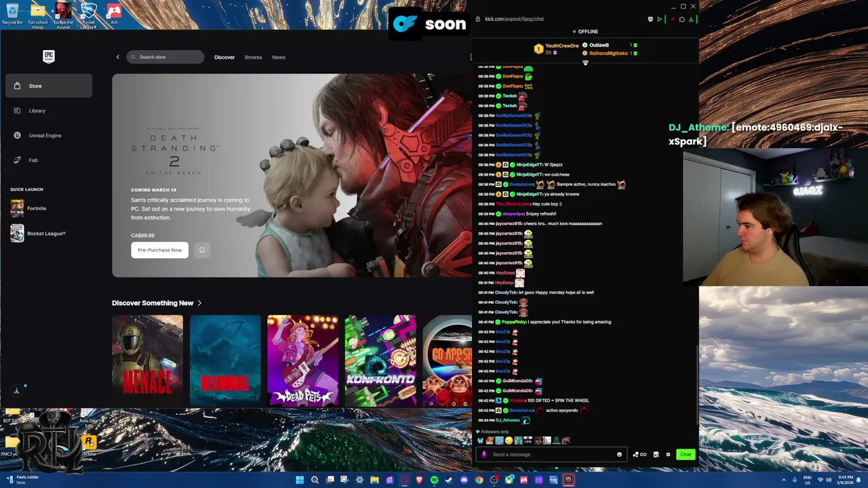This screenshot has height=488, width=868.
Task: Open itch desktop shortcut
Action: click(114, 14)
